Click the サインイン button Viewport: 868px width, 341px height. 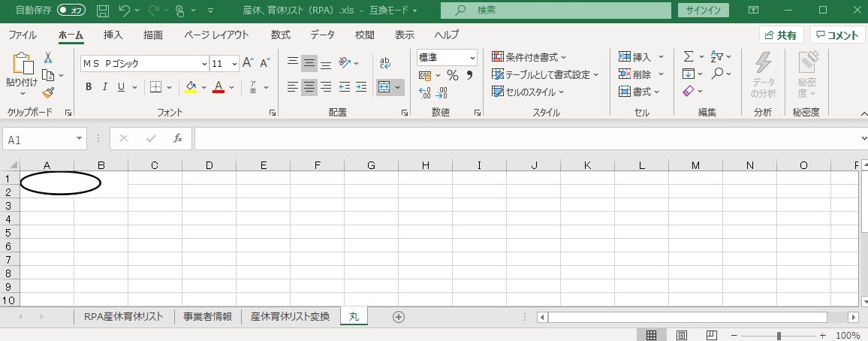704,11
